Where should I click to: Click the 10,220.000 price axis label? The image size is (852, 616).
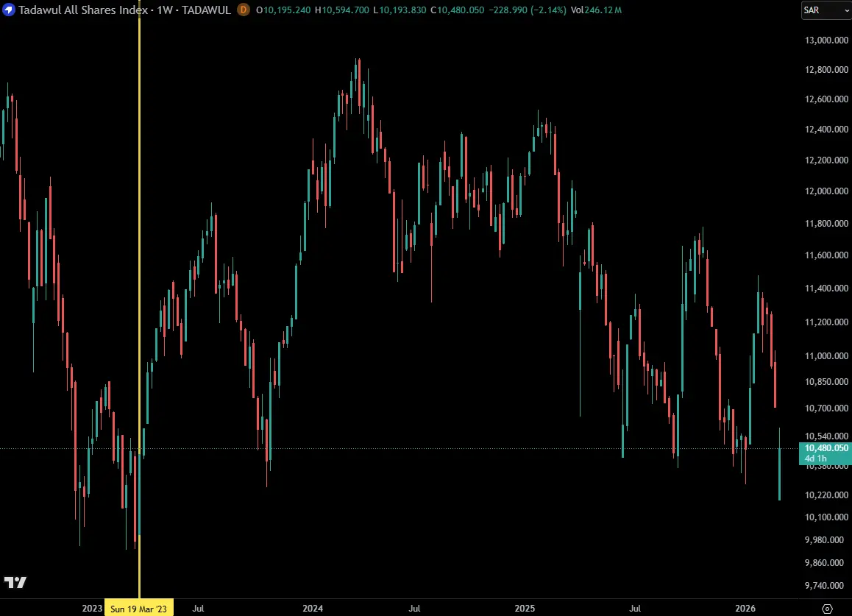(x=826, y=495)
